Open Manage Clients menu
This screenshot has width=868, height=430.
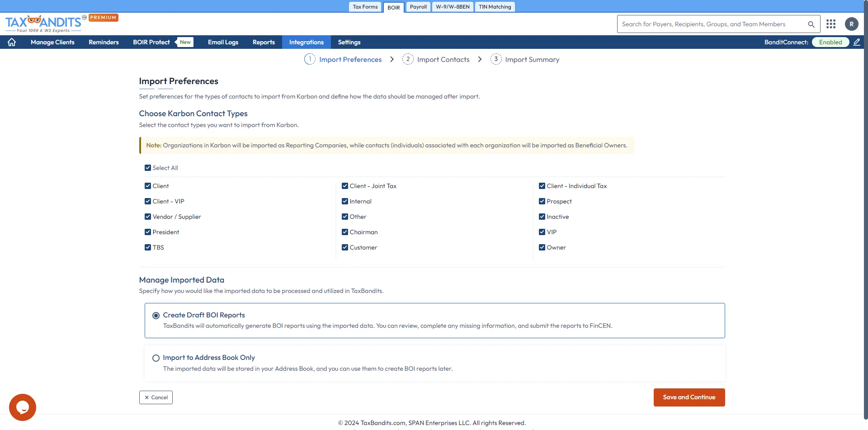[52, 42]
